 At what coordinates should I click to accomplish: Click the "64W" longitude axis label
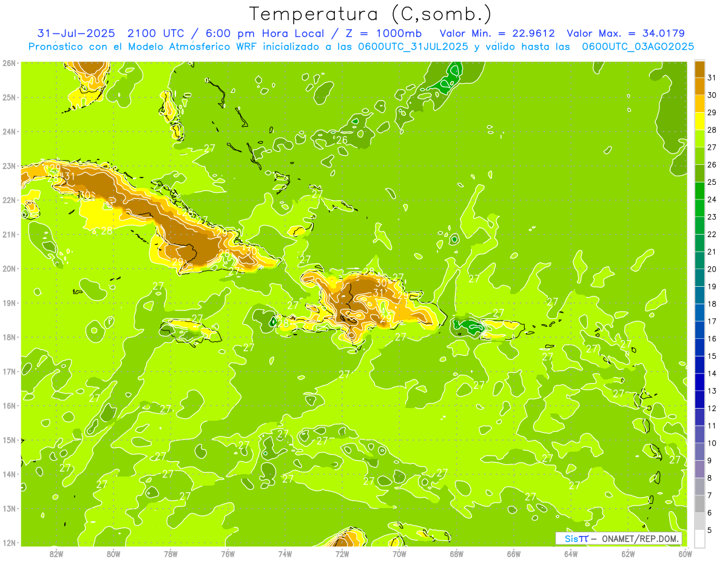tap(571, 553)
